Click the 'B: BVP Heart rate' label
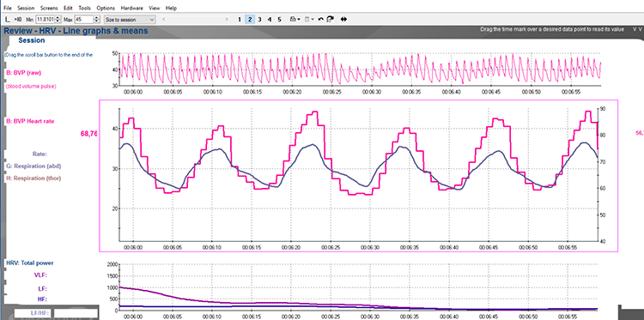This screenshot has height=320, width=644. point(30,121)
